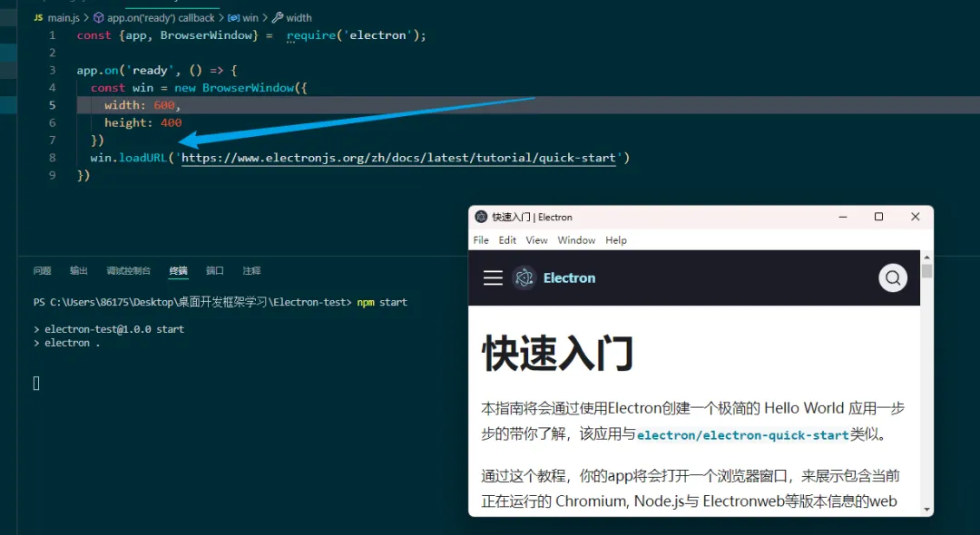Screen dimensions: 980x535
Task: Click the Electron atom logo in the page header
Action: coord(524,277)
